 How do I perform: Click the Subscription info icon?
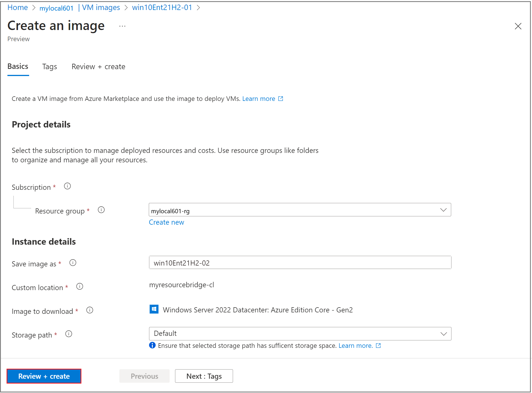point(67,186)
